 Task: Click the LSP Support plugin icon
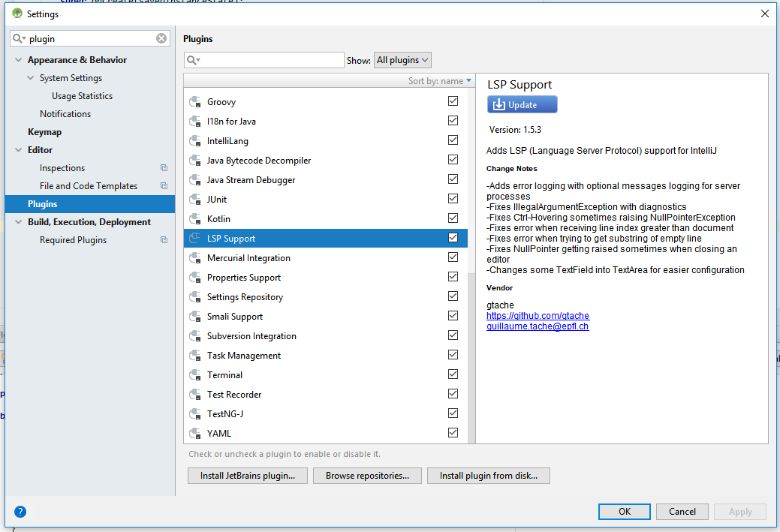click(195, 238)
